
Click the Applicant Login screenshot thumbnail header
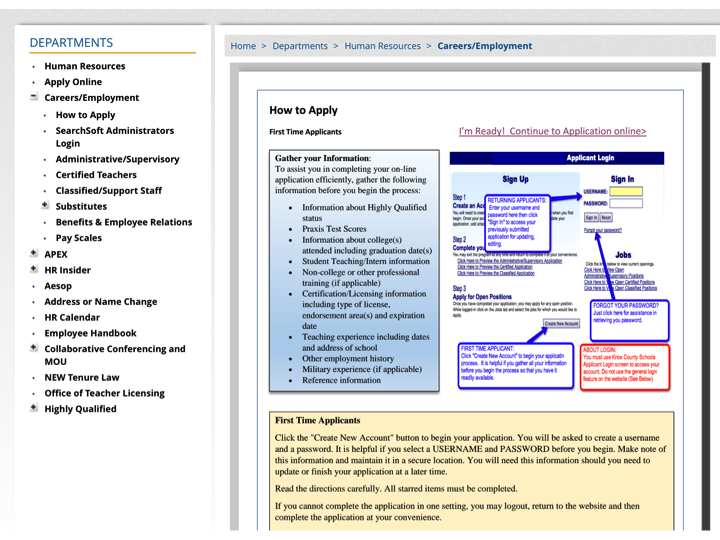[x=557, y=158]
